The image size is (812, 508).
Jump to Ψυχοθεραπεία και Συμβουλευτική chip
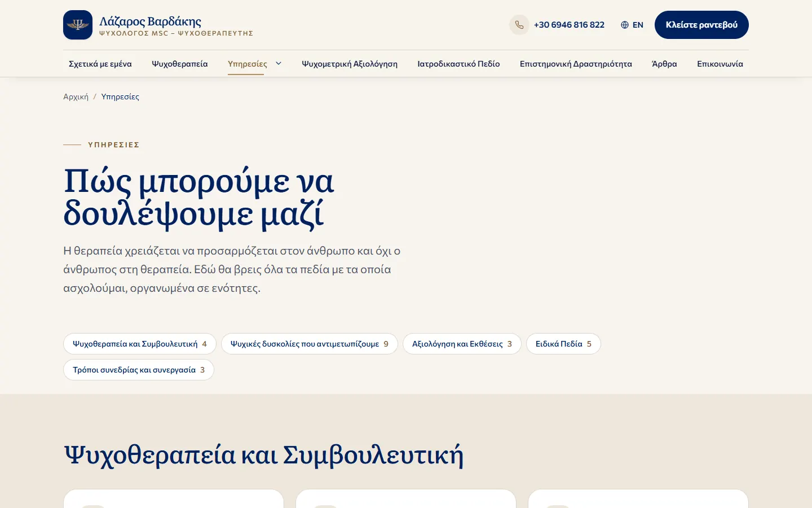coord(140,344)
